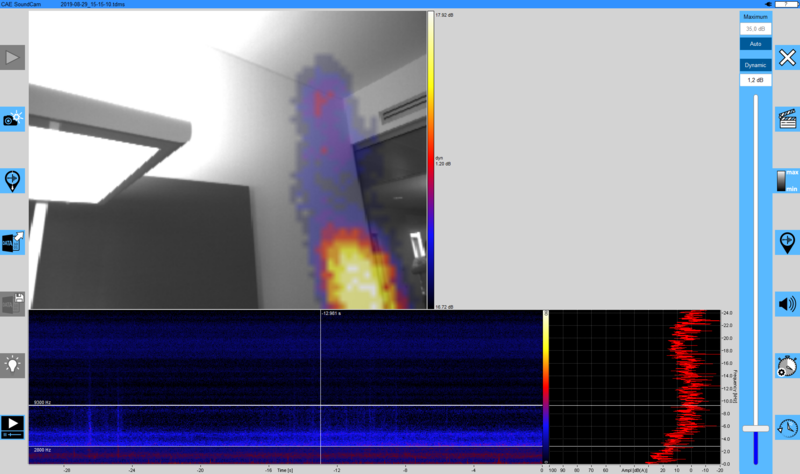
Task: Click the add marker pin icon on right
Action: (x=787, y=242)
